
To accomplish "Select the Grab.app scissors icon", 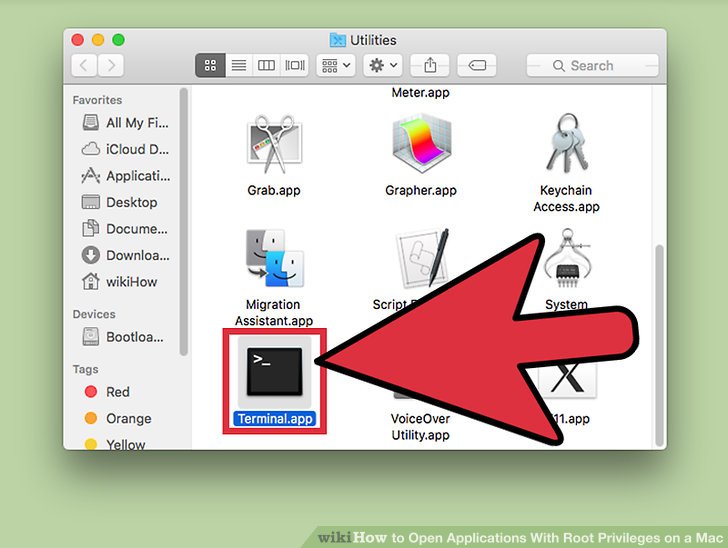I will (x=274, y=144).
